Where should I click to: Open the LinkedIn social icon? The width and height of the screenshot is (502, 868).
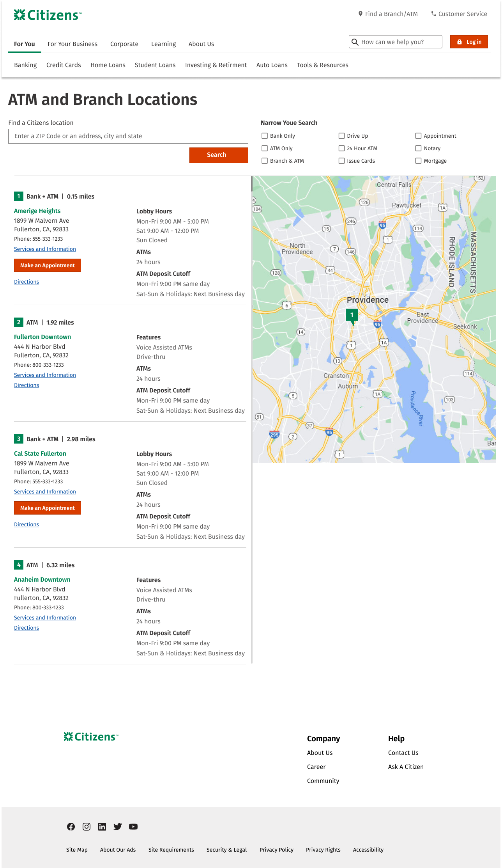(102, 827)
